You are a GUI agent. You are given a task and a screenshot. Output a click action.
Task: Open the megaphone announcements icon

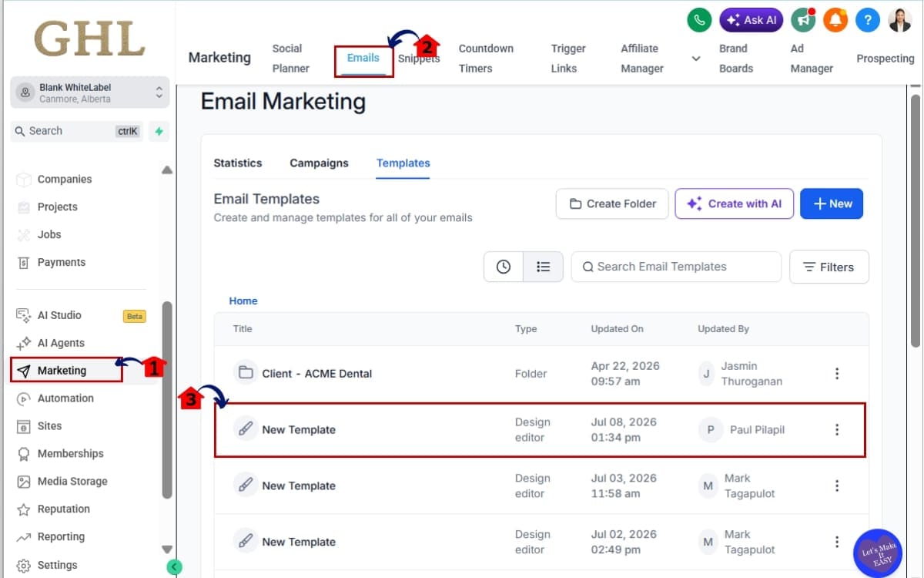click(803, 20)
